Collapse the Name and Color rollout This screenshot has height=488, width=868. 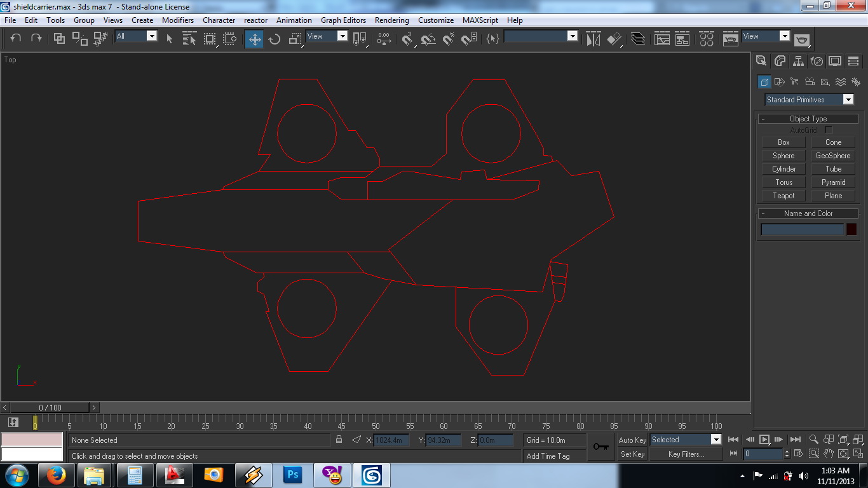808,213
